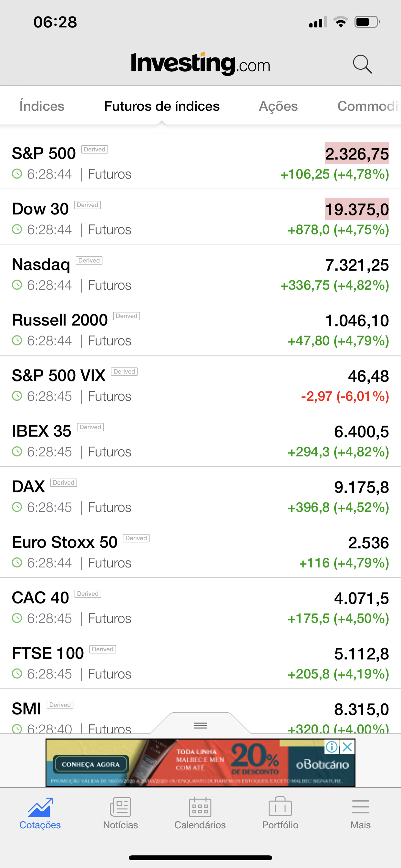Tap Cotações chart icon
Image resolution: width=401 pixels, height=868 pixels.
point(40,807)
